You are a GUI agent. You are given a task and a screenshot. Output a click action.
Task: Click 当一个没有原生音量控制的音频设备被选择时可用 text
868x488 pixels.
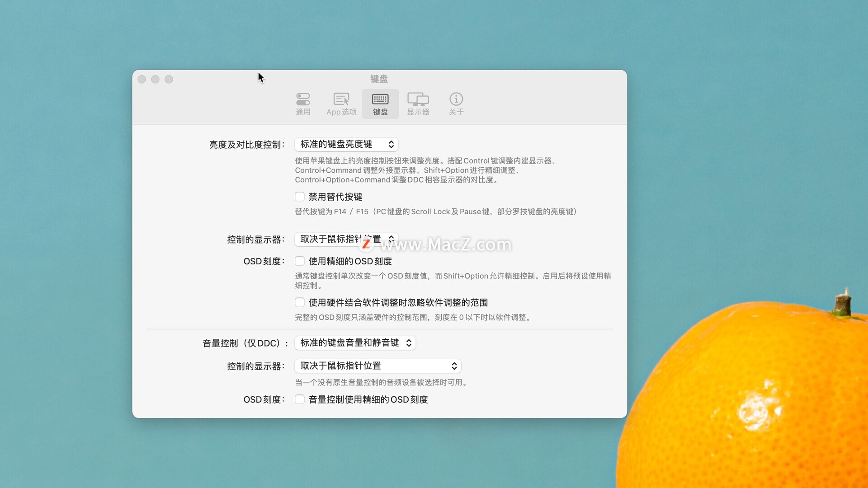(382, 382)
